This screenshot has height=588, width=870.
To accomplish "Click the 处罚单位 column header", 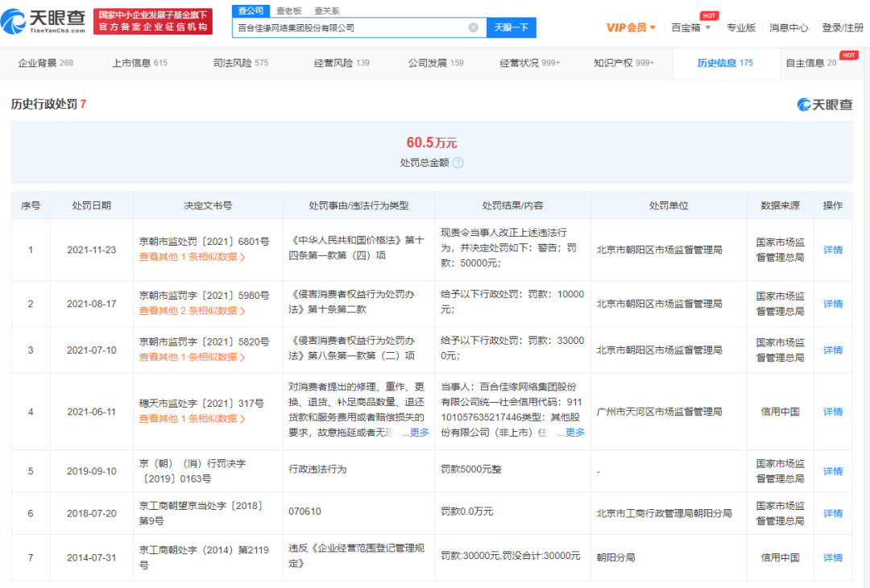I will [669, 206].
